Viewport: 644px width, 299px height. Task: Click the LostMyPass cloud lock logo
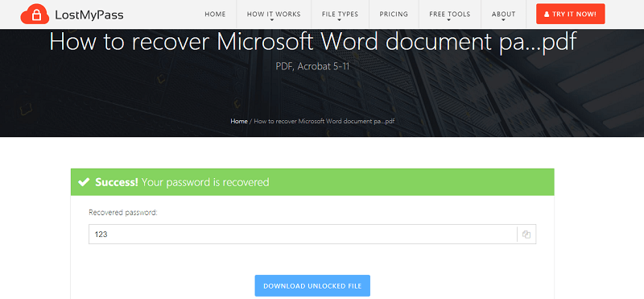pos(35,15)
